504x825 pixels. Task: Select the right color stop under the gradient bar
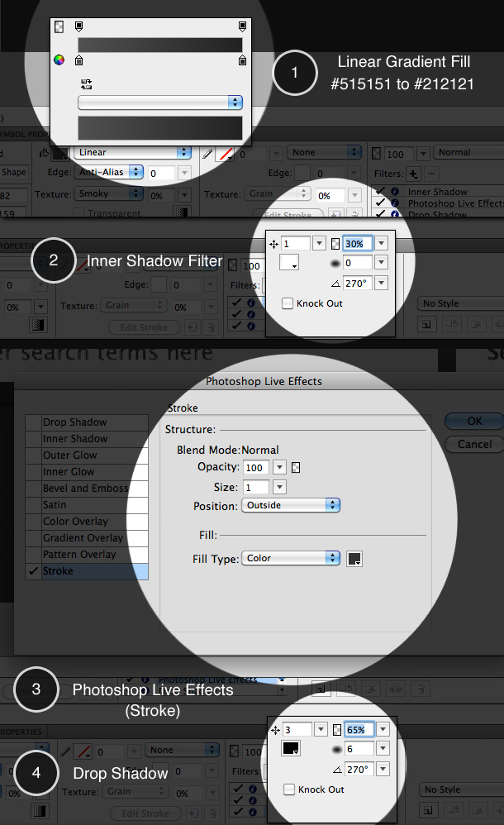pos(242,60)
